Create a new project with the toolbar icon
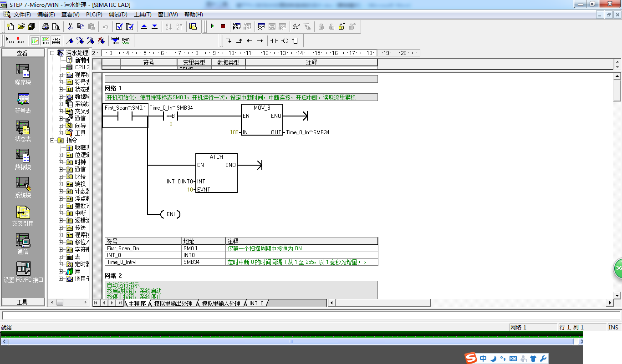622x364 pixels. (x=10, y=26)
